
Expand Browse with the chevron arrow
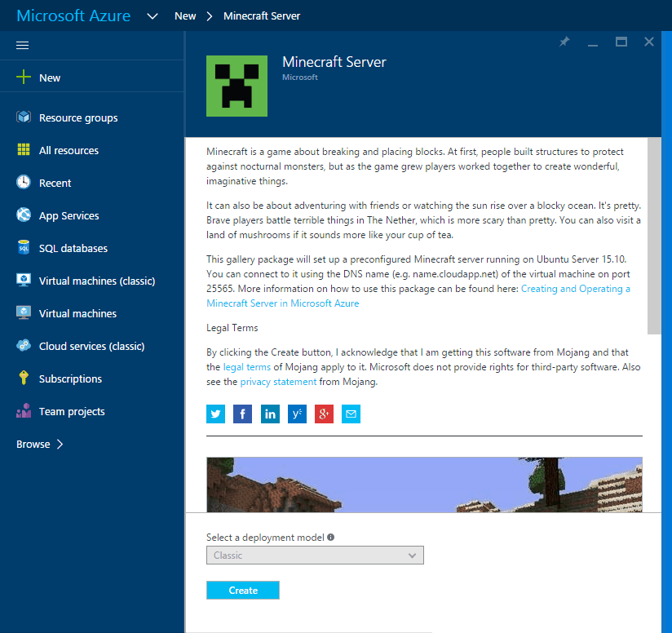(x=60, y=444)
